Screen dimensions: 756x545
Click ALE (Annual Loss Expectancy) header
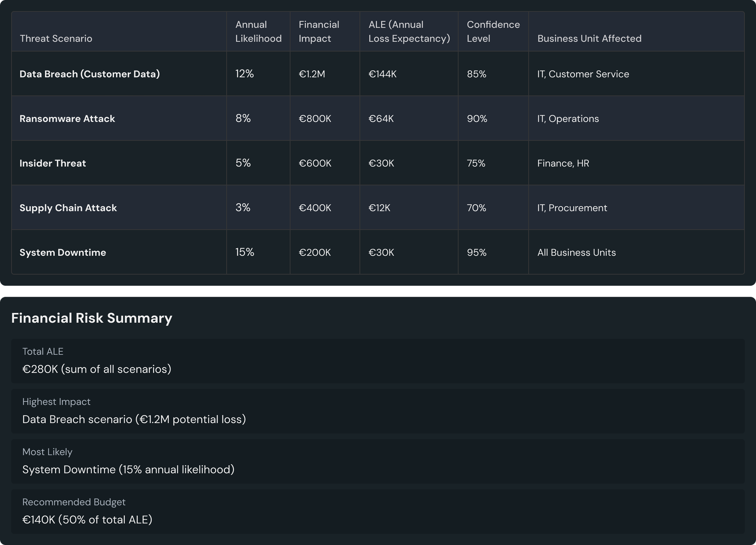[x=409, y=31]
